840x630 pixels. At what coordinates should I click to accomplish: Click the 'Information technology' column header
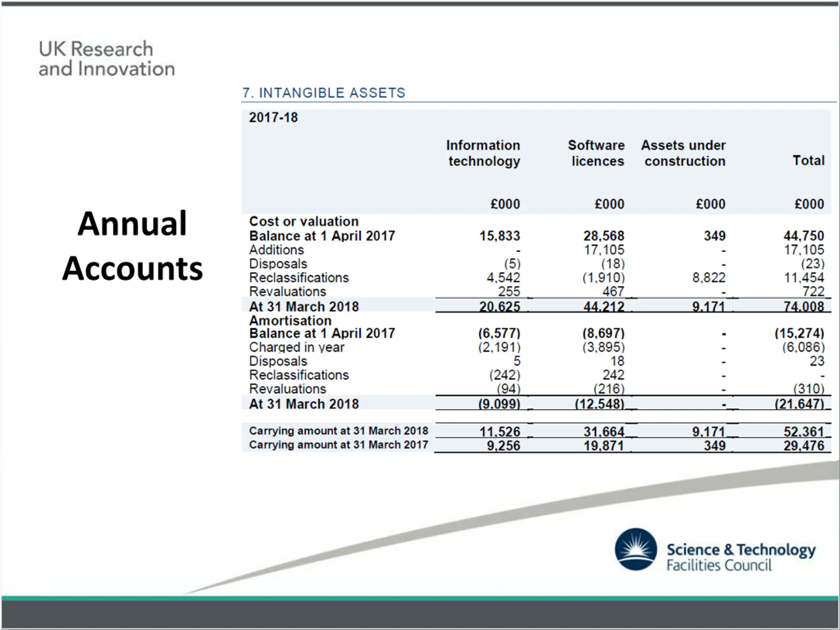coord(483,153)
